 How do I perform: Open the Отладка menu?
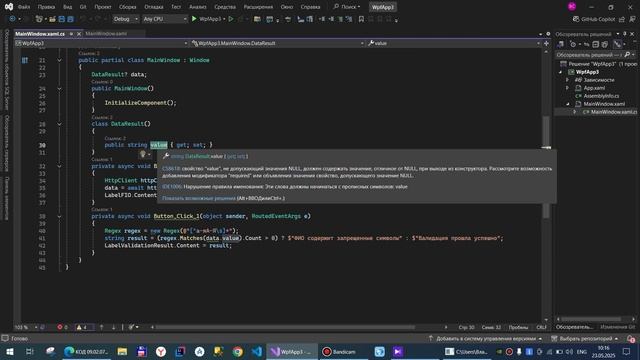pyautogui.click(x=153, y=7)
